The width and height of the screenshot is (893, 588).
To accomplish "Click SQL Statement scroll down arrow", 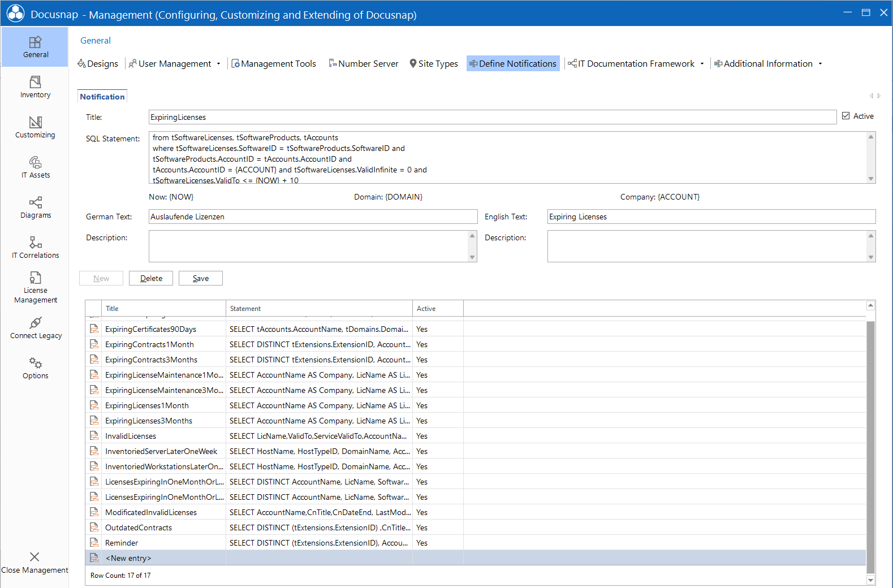I will (871, 179).
